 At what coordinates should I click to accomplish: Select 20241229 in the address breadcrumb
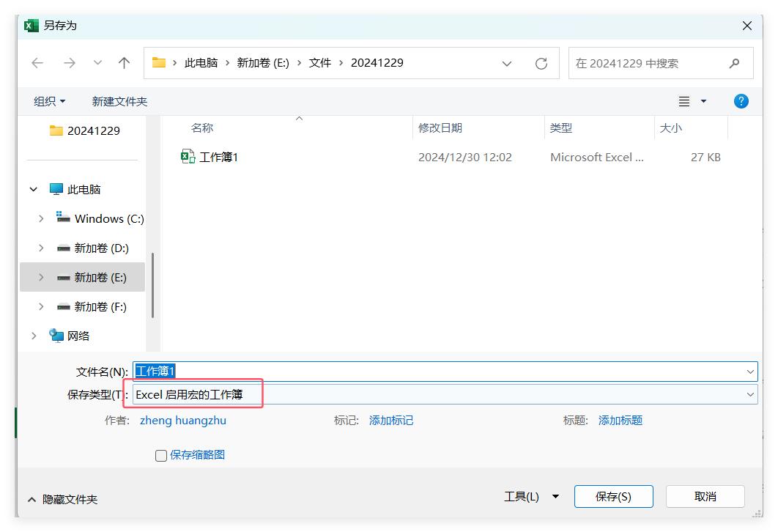tap(377, 63)
